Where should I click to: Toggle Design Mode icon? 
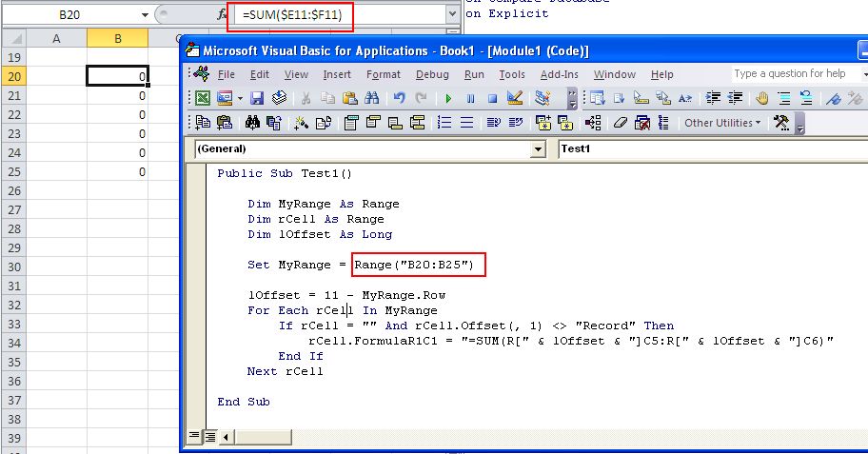click(x=515, y=99)
